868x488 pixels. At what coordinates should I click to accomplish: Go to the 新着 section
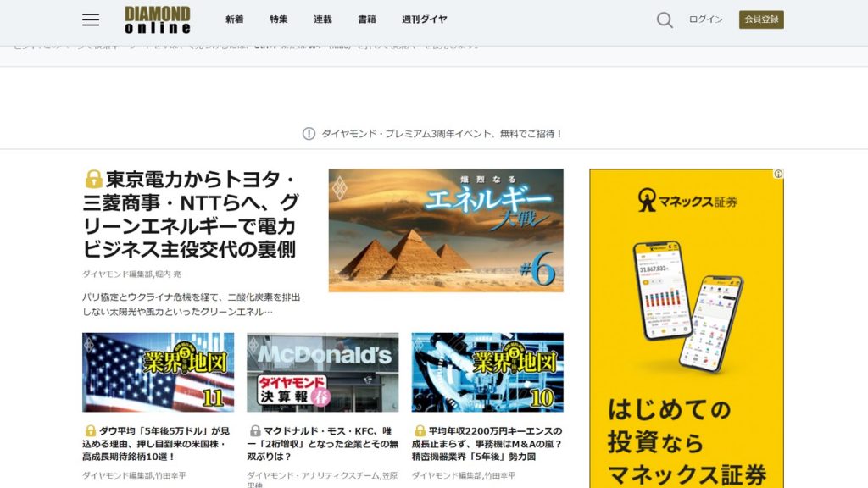(234, 19)
